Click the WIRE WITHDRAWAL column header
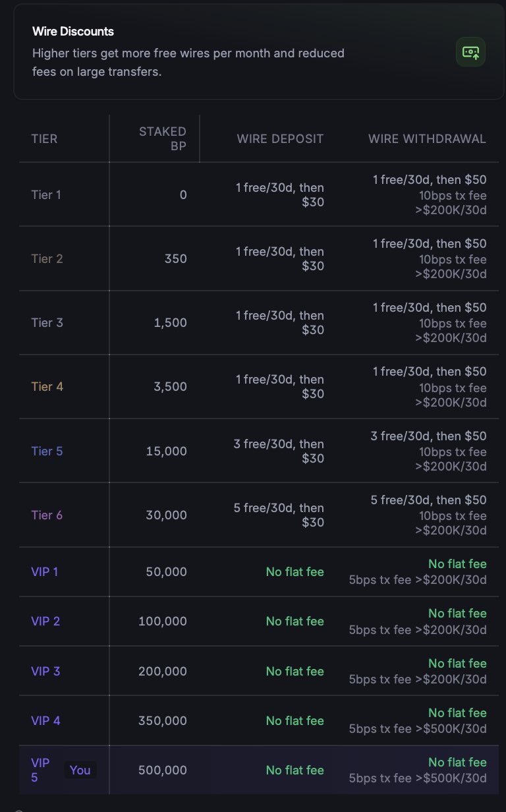Screen dimensions: 506x812 coord(427,139)
